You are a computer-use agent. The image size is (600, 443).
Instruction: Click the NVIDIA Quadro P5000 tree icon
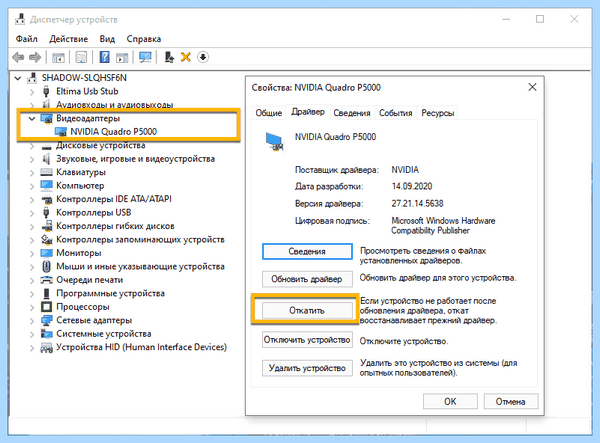pos(60,132)
